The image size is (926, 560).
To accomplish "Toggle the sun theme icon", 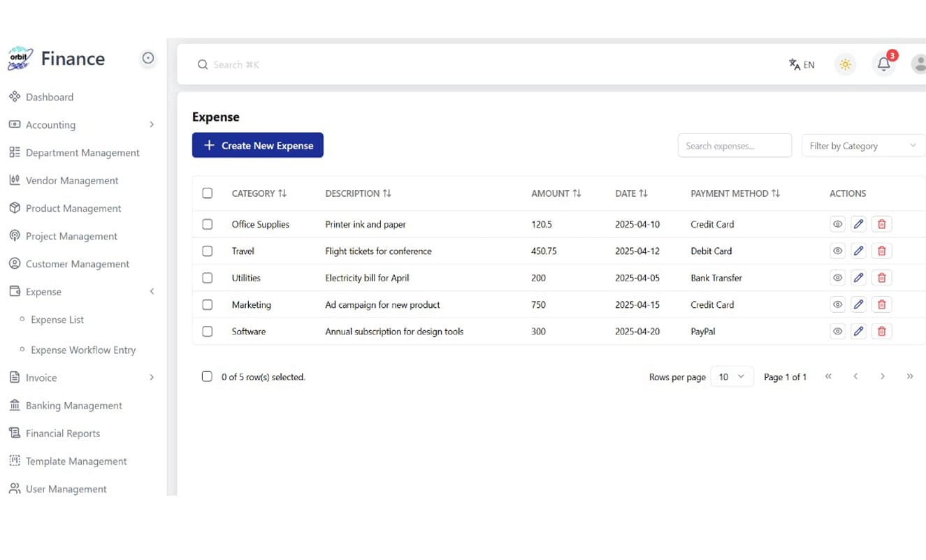I will click(846, 65).
